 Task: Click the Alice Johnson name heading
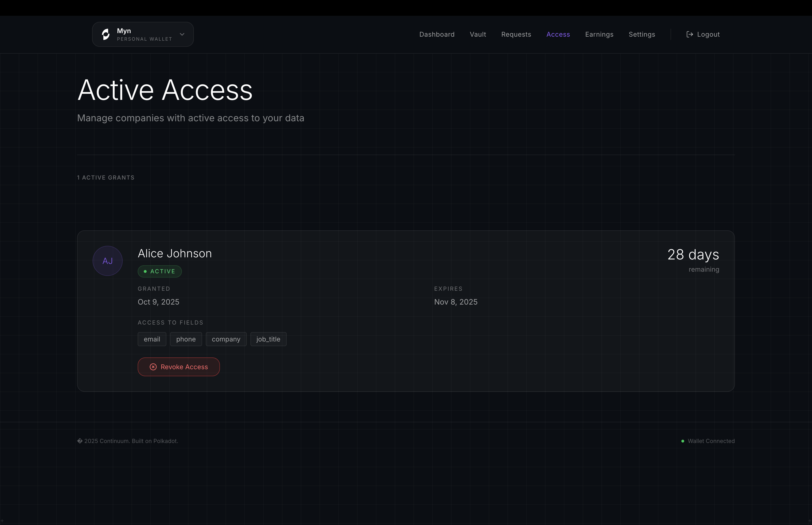tap(175, 254)
